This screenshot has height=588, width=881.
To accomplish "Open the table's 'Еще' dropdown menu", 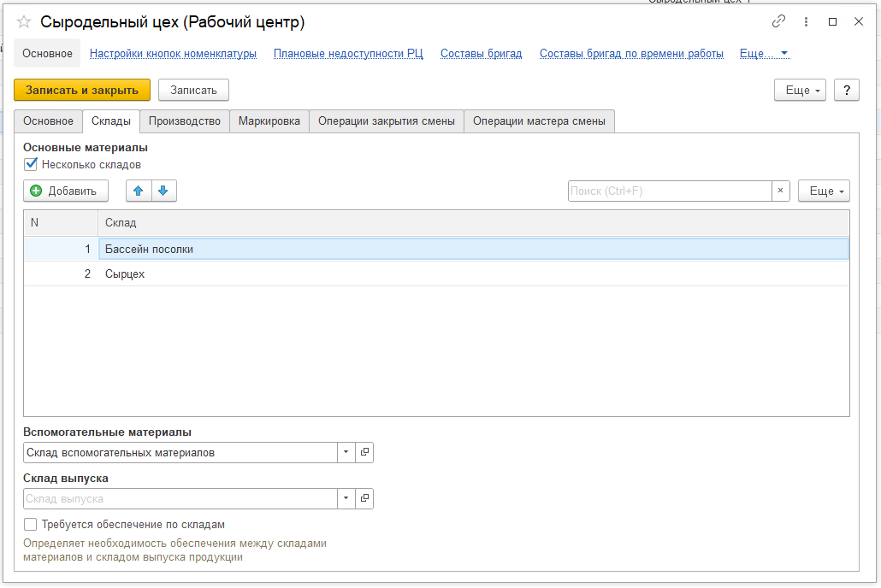I will [824, 191].
